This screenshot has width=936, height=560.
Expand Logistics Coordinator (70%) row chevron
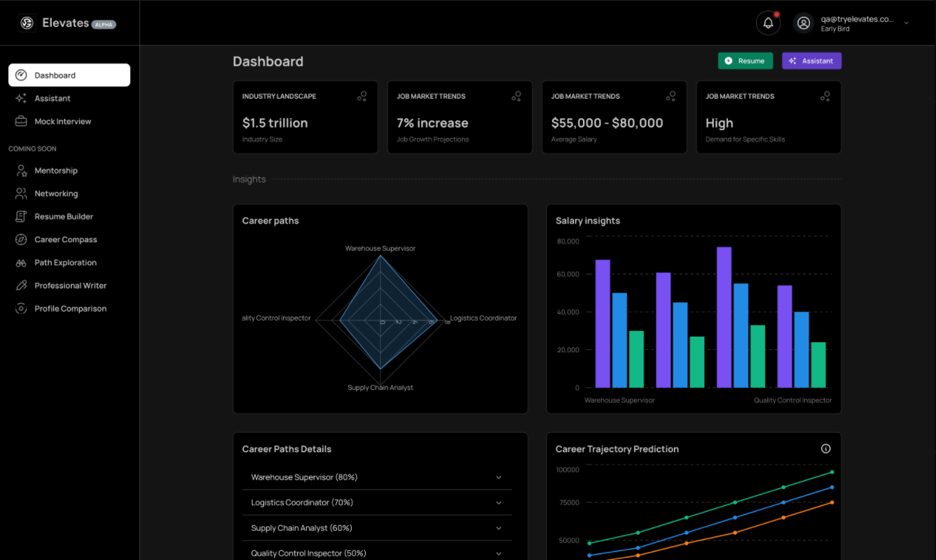(x=499, y=503)
